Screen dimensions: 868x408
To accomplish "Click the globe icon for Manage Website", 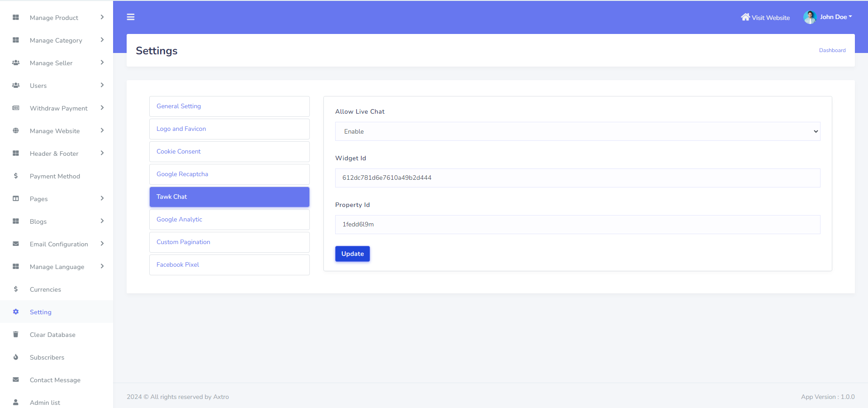I will tap(16, 131).
